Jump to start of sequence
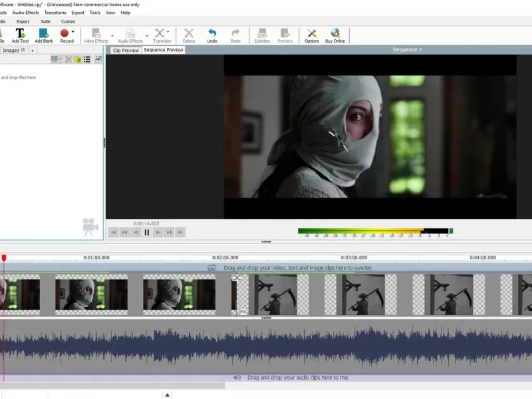Viewport: 532px width, 399px height. [x=114, y=232]
